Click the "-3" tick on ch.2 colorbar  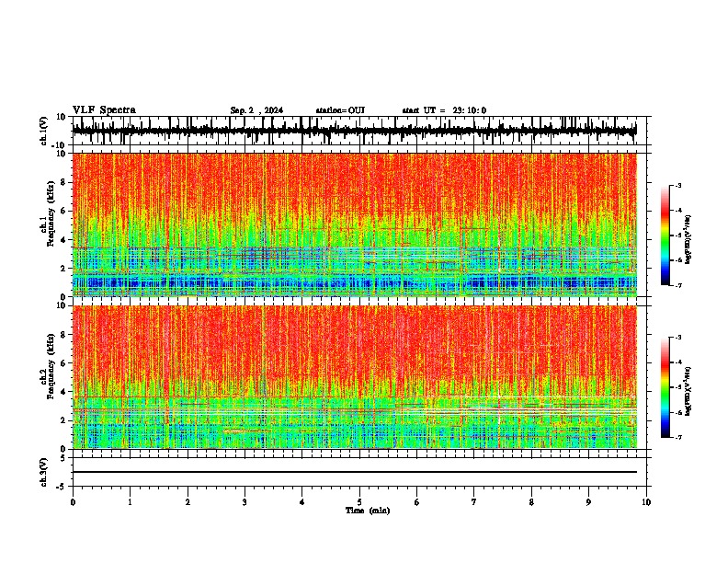[677, 338]
